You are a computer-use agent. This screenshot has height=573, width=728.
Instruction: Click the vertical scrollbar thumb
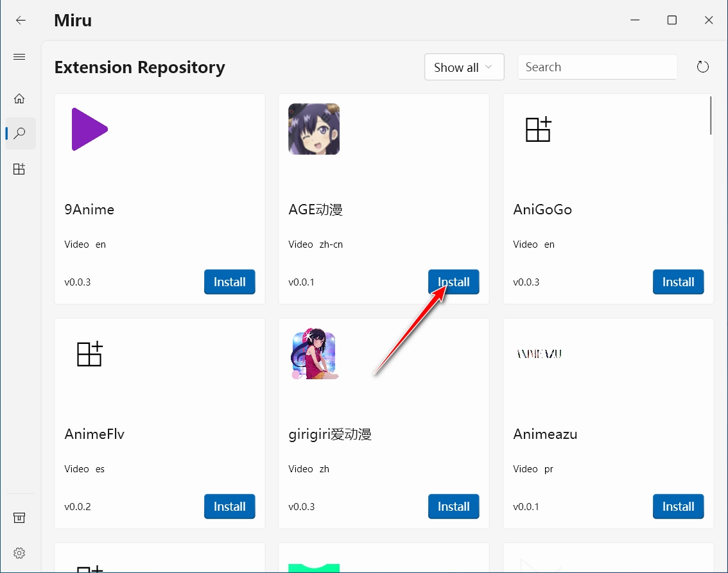[x=711, y=115]
